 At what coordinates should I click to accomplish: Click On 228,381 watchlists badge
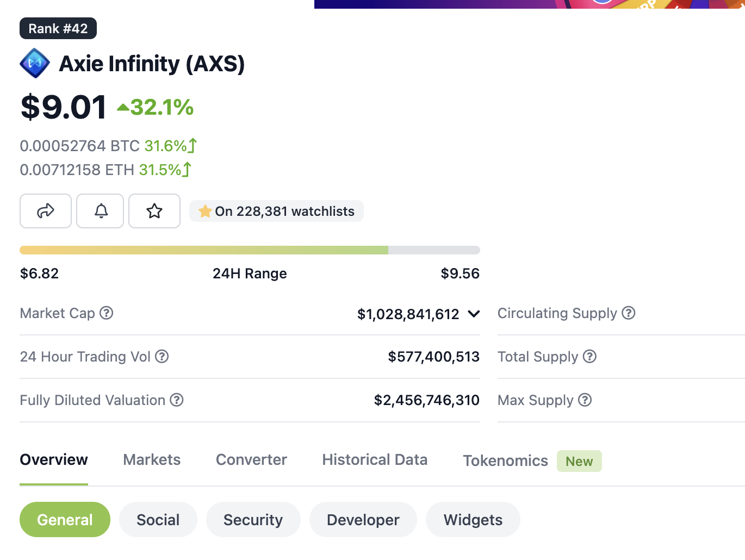coord(276,211)
